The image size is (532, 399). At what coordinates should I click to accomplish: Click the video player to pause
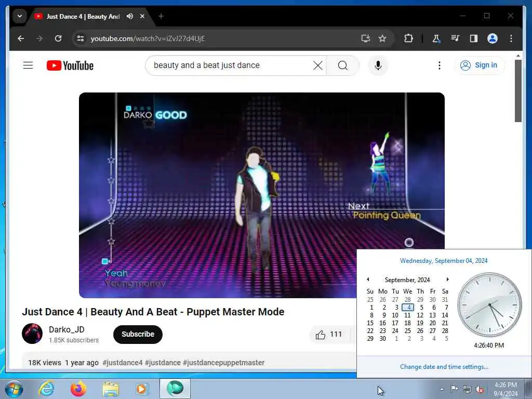point(262,195)
